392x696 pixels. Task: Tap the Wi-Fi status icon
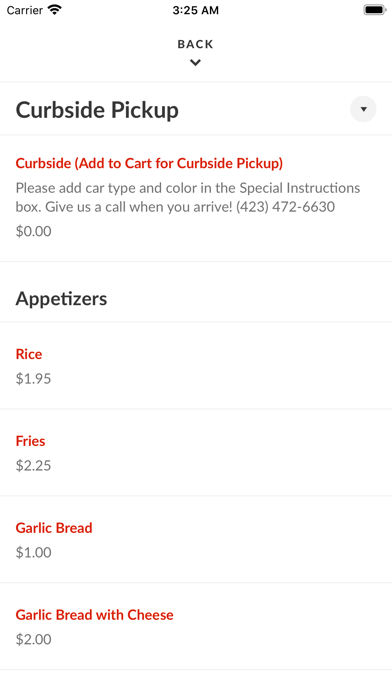[x=55, y=10]
